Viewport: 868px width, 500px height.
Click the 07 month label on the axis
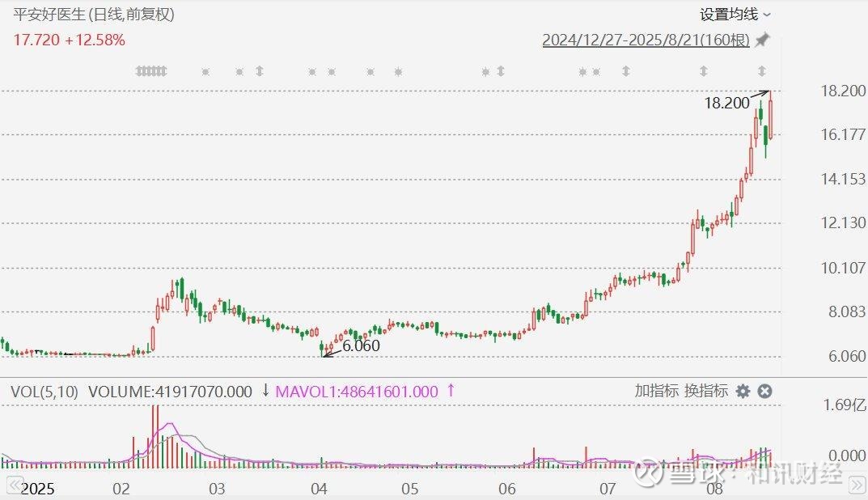click(x=608, y=489)
